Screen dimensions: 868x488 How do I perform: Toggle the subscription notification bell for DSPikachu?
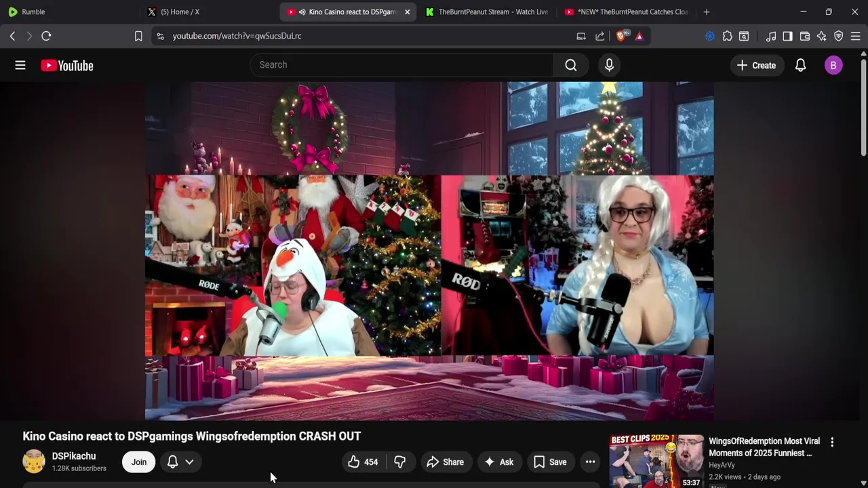(172, 462)
